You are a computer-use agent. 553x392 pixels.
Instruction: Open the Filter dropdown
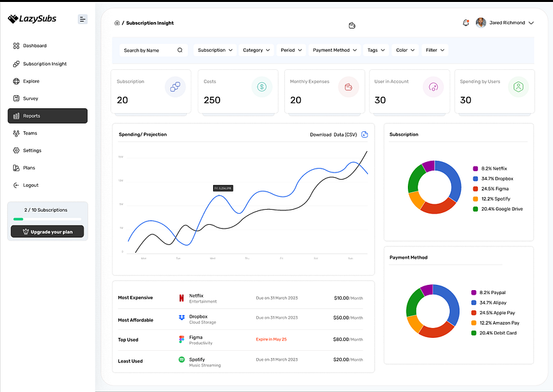point(435,50)
